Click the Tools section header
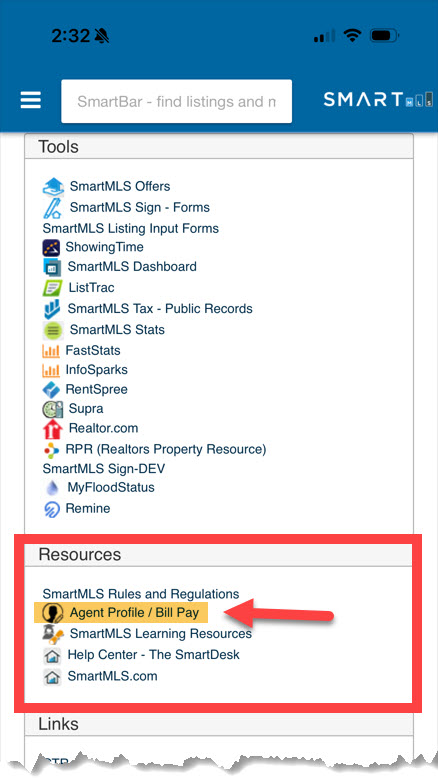Viewport: 438px width, 779px height. (219, 147)
